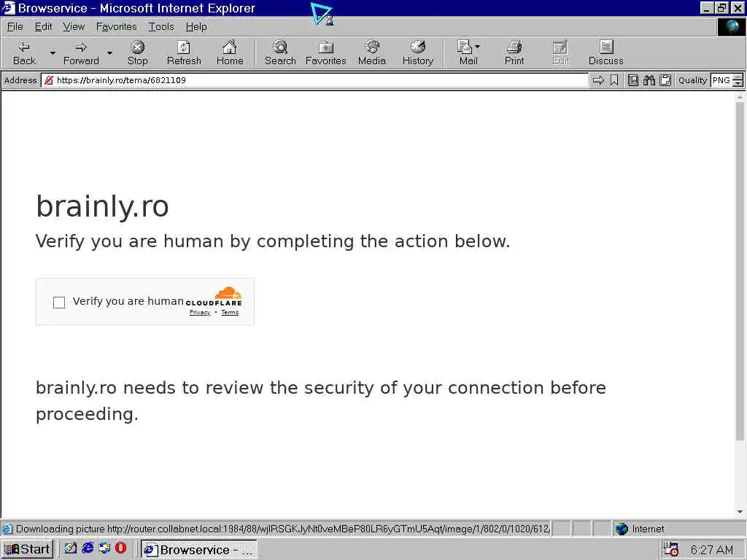Click the vertical scrollbar up arrow

740,97
